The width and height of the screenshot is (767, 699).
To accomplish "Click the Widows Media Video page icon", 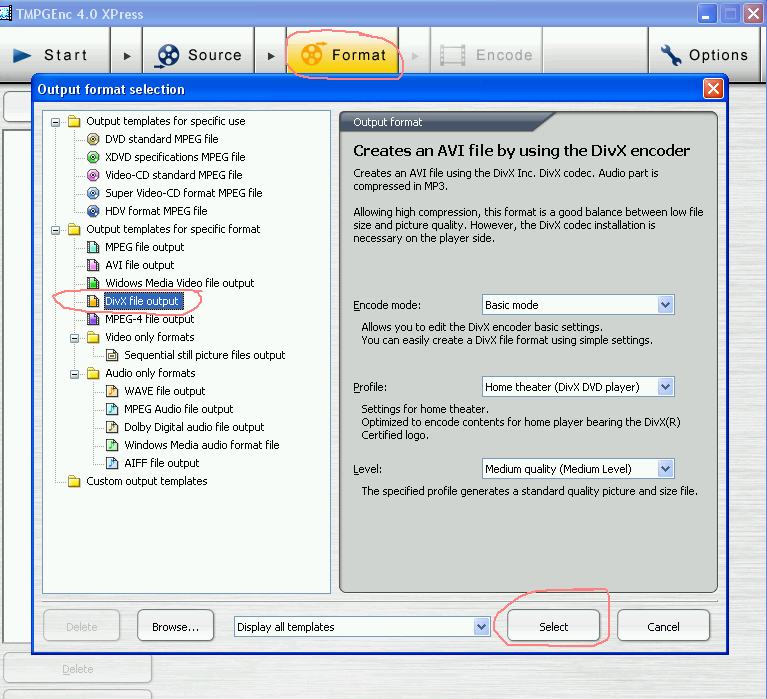I will 93,283.
